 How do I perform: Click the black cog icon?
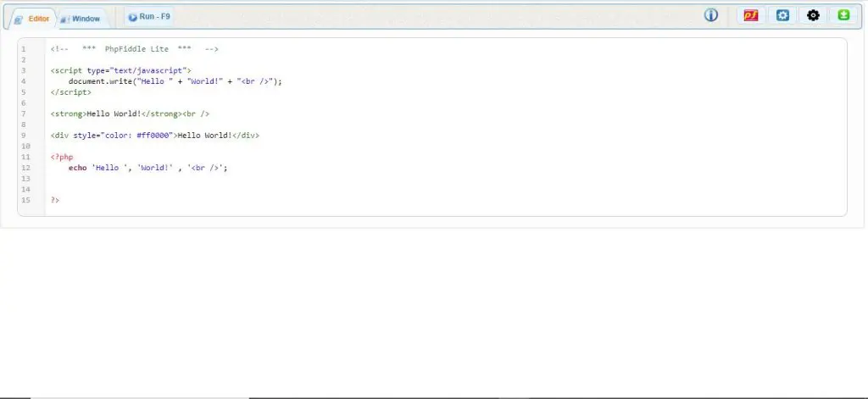[x=813, y=15]
